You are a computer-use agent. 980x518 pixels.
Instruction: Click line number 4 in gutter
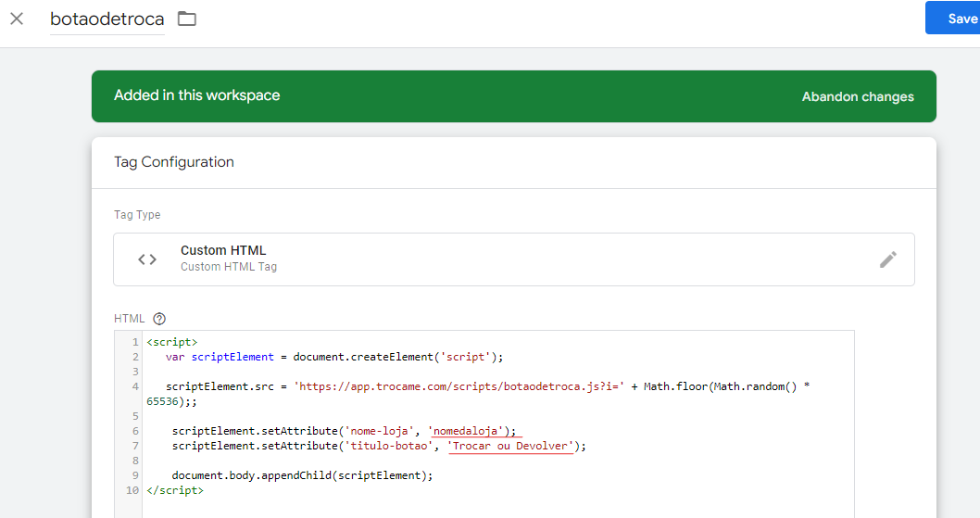pyautogui.click(x=135, y=386)
